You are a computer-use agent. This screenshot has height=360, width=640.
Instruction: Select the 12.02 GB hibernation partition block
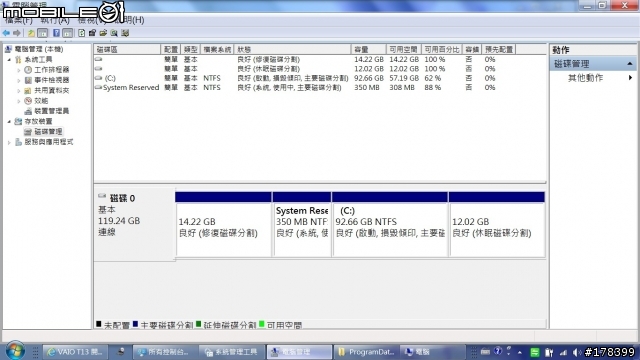(x=497, y=224)
